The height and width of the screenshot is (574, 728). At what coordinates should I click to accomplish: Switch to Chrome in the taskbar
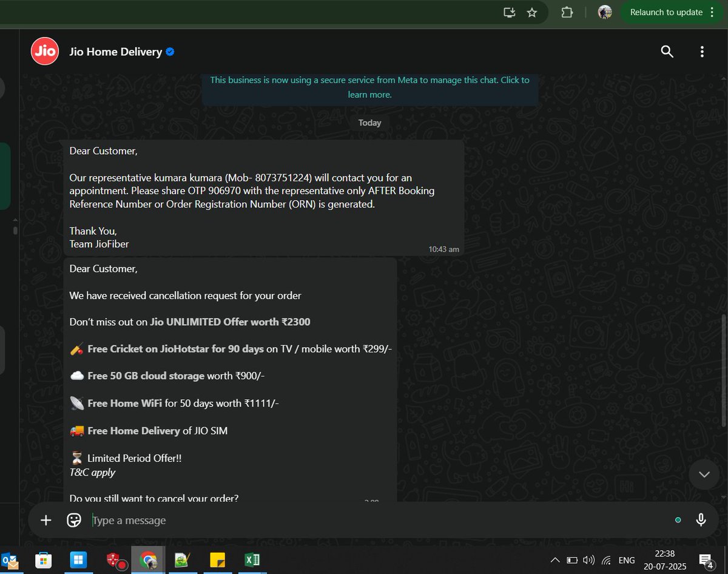(x=148, y=561)
